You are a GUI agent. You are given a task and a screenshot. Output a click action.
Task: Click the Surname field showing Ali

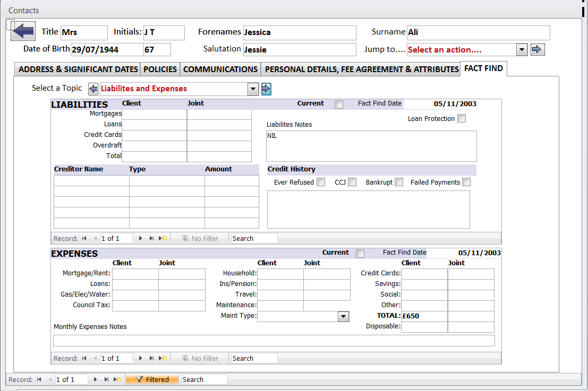(x=479, y=32)
